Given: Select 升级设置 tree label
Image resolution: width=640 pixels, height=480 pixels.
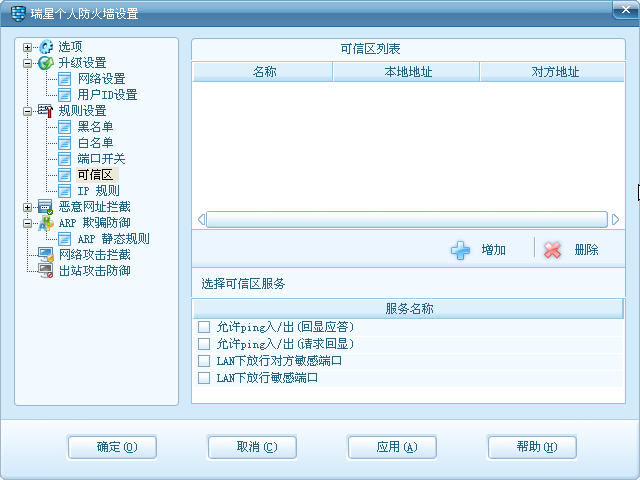Looking at the screenshot, I should tap(82, 63).
